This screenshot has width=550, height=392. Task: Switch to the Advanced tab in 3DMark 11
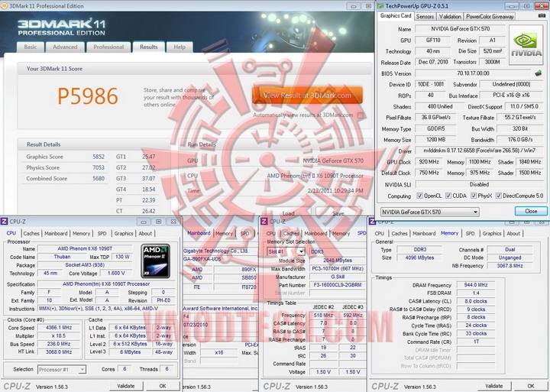tap(65, 47)
